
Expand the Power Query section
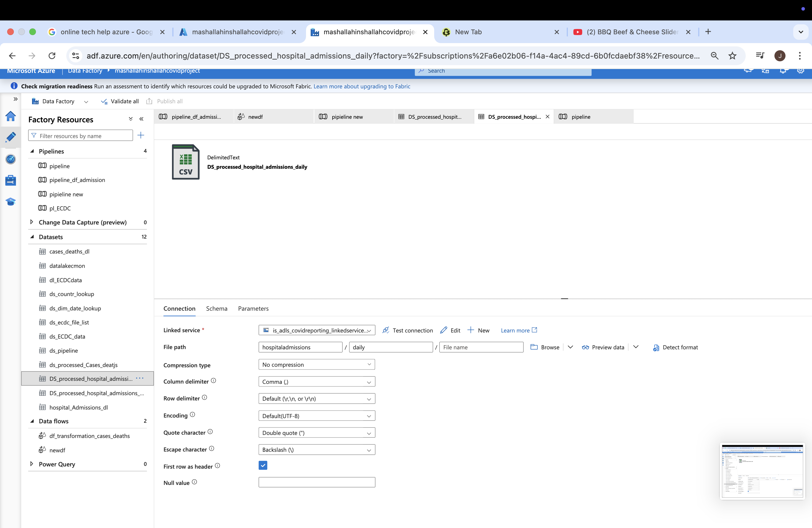pyautogui.click(x=32, y=464)
